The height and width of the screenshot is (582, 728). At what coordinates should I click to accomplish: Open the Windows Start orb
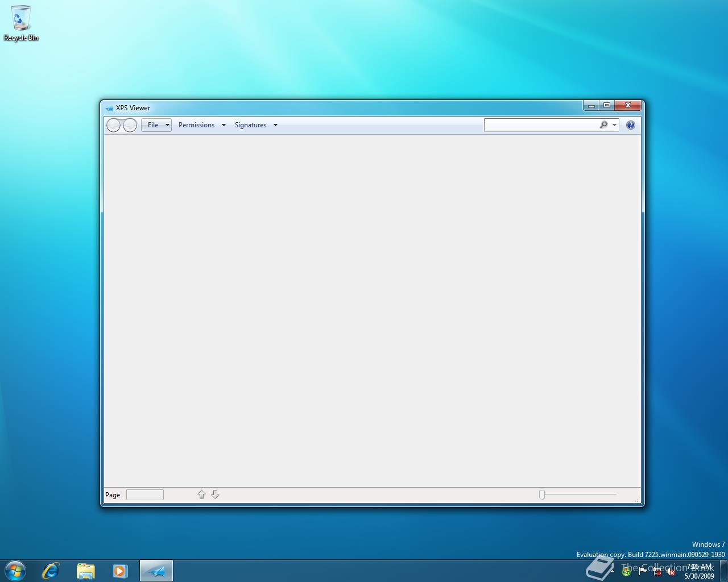[x=15, y=570]
